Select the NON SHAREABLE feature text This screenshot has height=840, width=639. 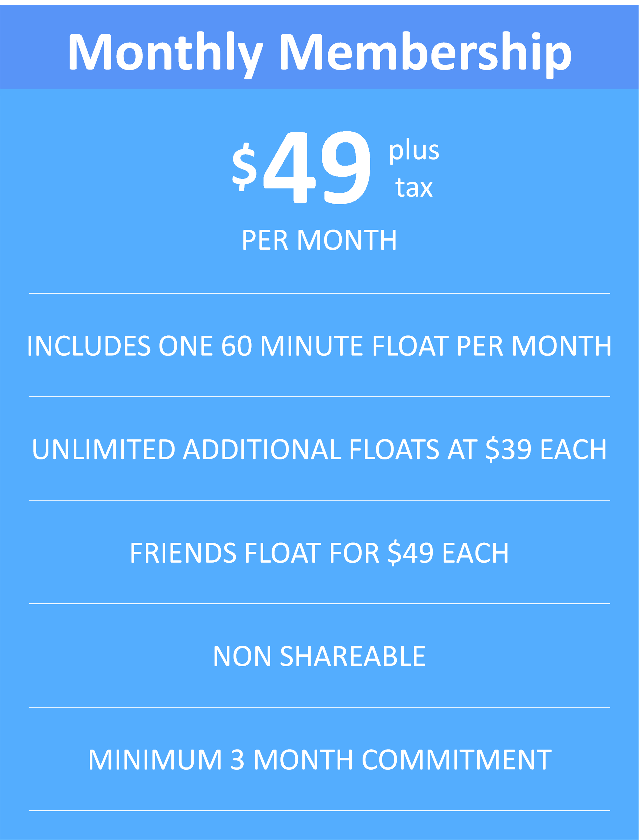pos(319,656)
